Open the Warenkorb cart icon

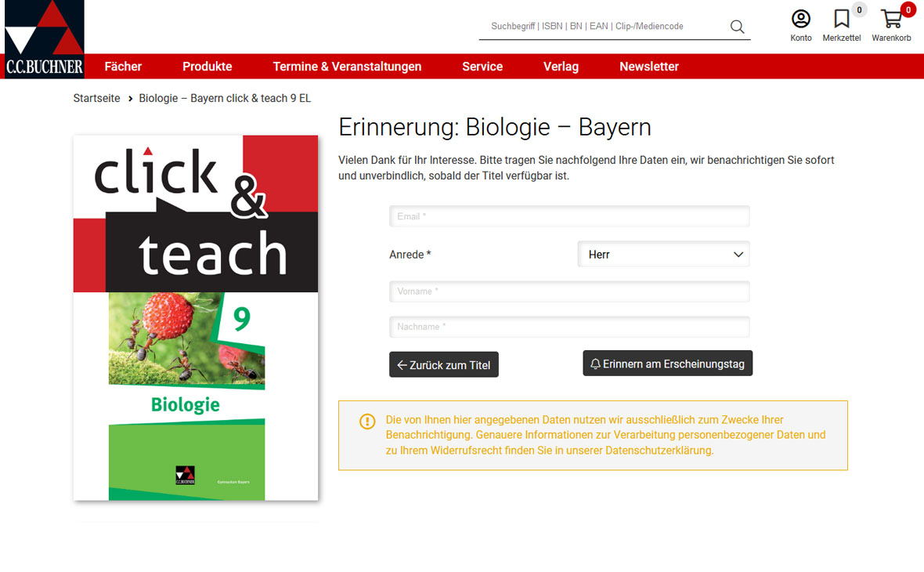point(892,19)
